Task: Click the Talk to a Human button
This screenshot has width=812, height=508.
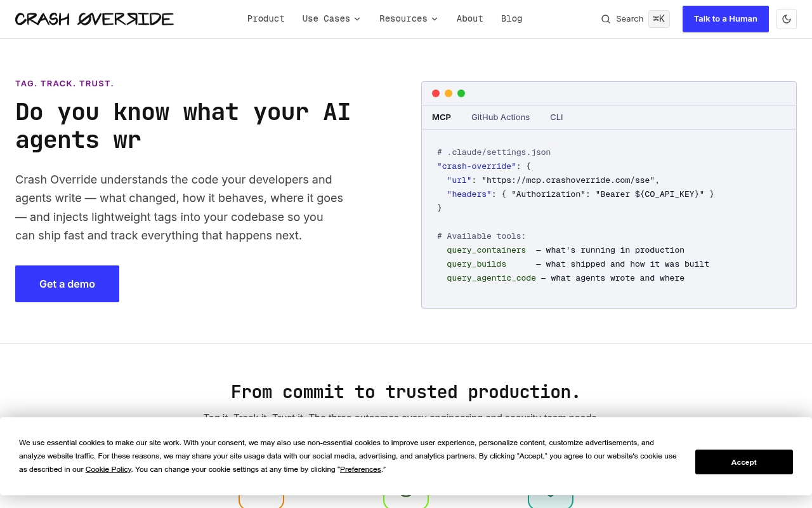Action: tap(726, 19)
